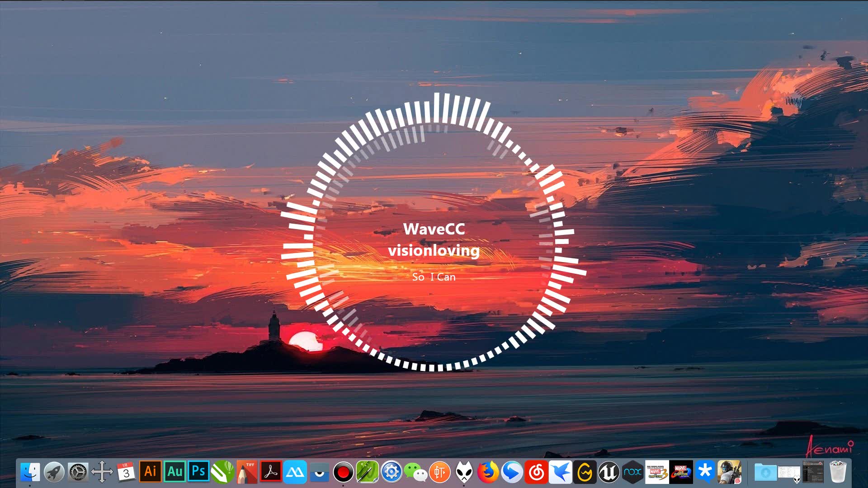The image size is (868, 488).
Task: Launch Unreal Engine from dock
Action: point(609,473)
